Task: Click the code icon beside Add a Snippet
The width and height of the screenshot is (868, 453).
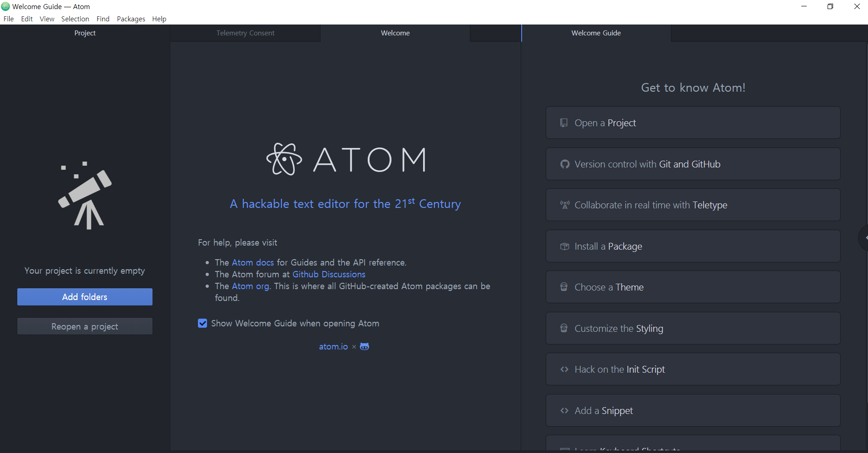Action: tap(564, 410)
